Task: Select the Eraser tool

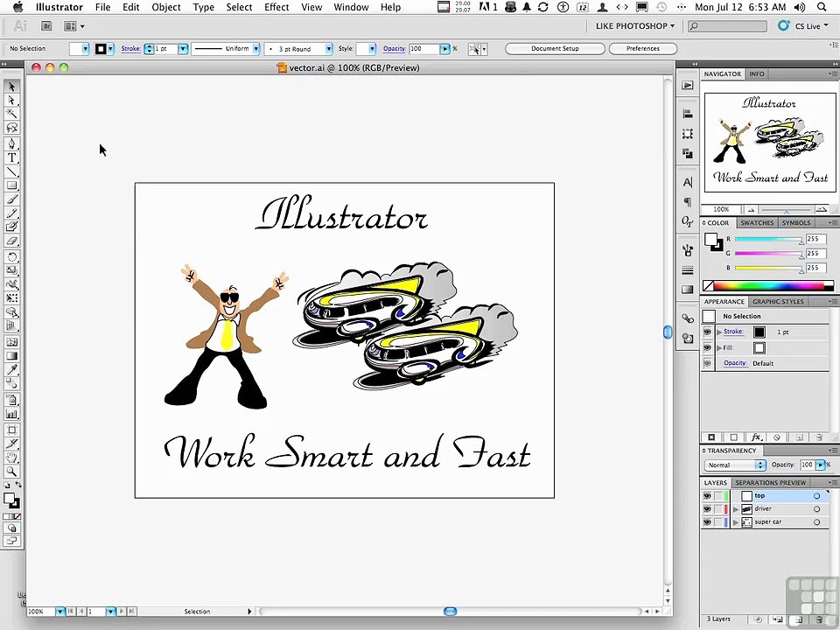Action: tap(11, 241)
